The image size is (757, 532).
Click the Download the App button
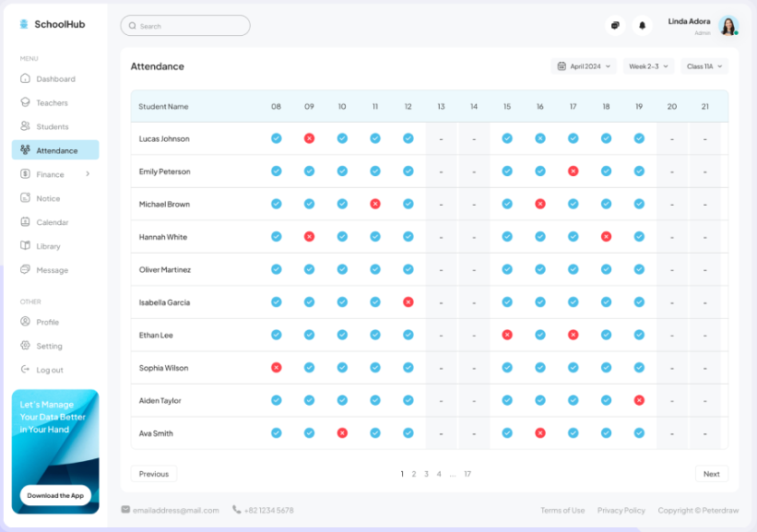(55, 495)
